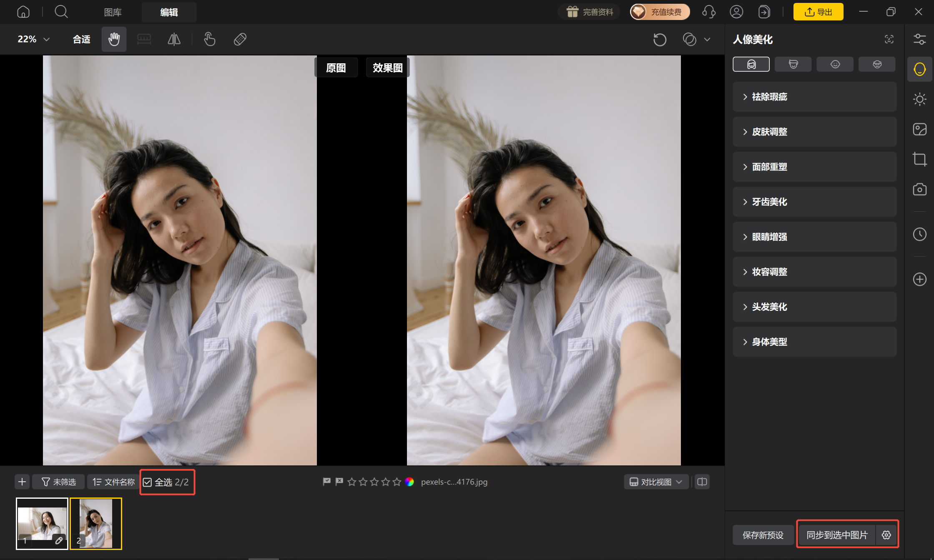
Task: Open the 22% zoom dropdown
Action: pos(33,39)
